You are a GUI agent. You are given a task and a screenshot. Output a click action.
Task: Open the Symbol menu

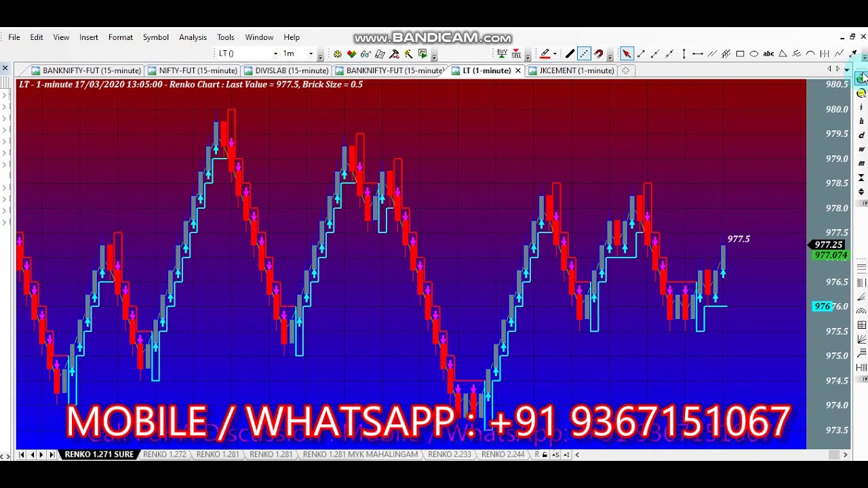click(156, 37)
